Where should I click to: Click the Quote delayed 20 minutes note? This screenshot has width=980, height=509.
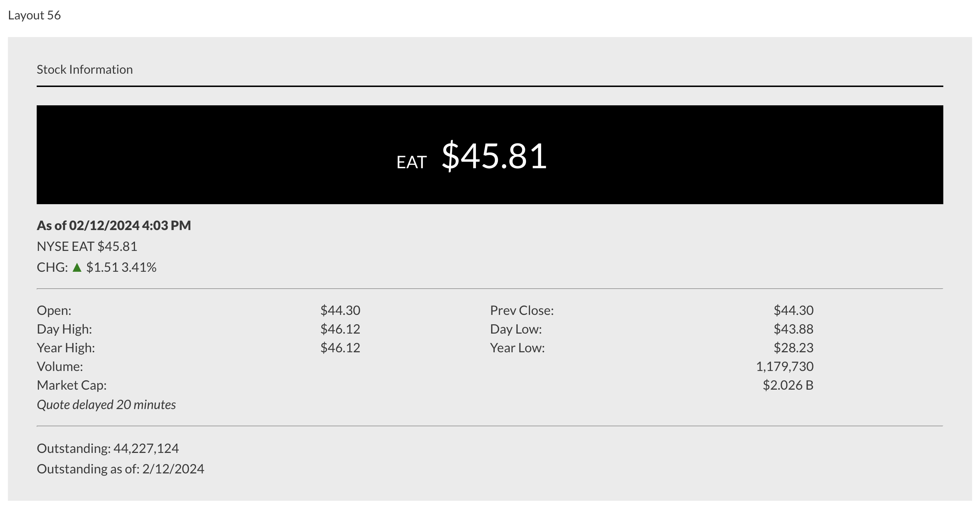tap(106, 404)
